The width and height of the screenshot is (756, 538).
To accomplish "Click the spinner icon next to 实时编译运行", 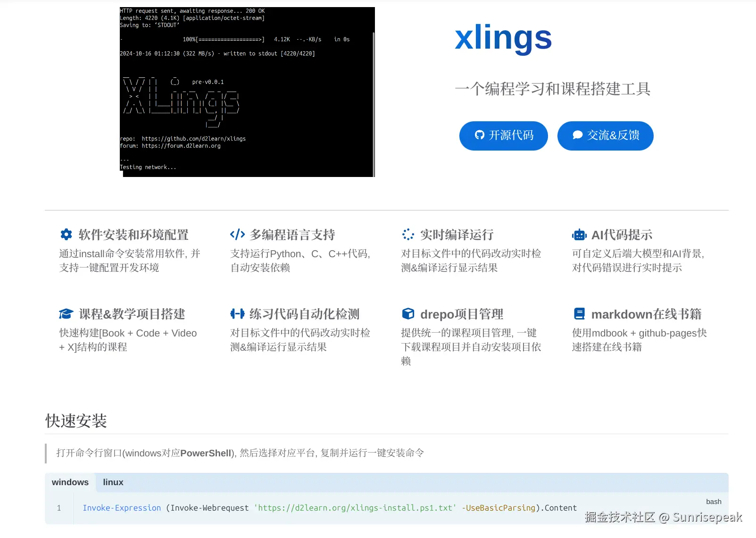I will coord(407,235).
